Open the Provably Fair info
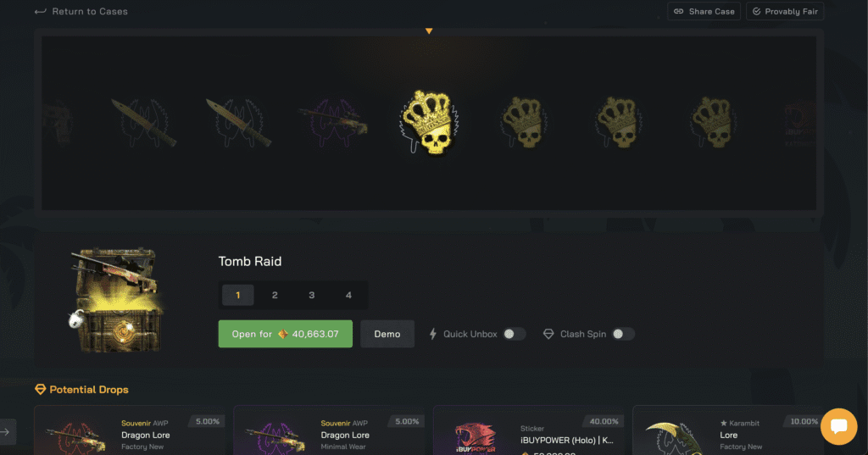Screen dimensions: 868x455 click(x=785, y=11)
